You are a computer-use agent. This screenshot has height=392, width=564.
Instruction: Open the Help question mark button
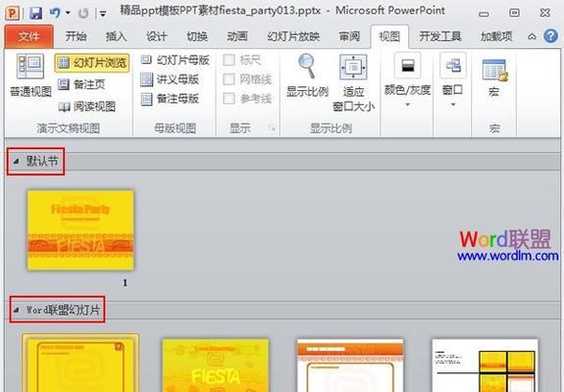[550, 36]
